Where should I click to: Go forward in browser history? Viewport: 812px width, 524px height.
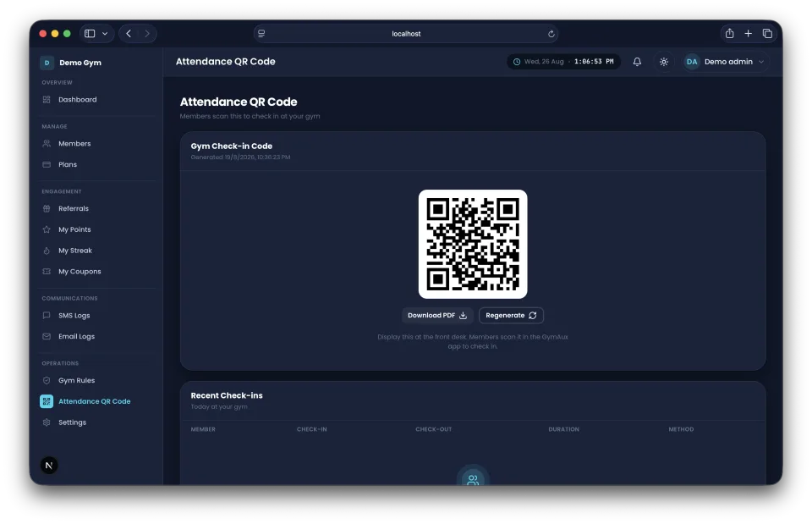point(147,34)
